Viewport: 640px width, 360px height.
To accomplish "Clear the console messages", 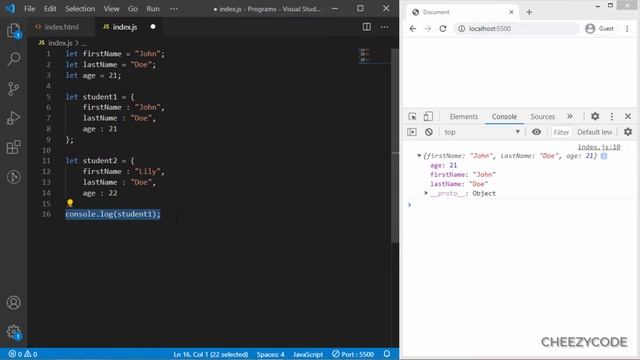I will tap(429, 132).
